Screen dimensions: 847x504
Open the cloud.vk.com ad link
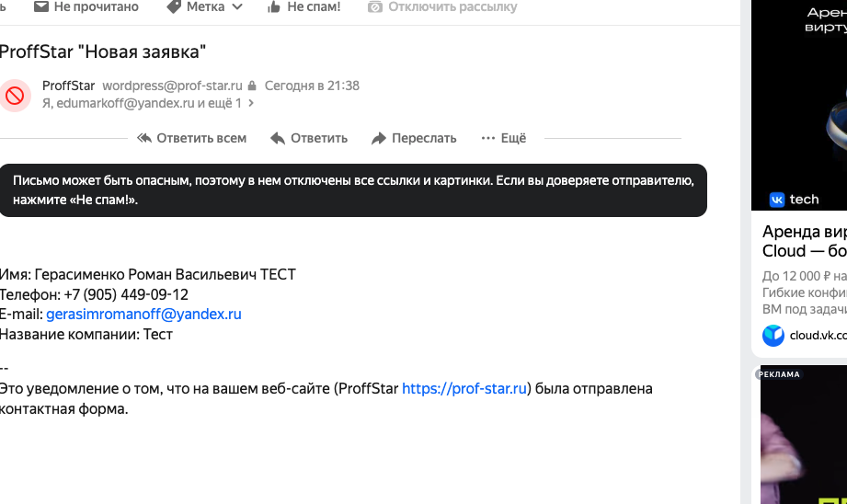click(817, 336)
